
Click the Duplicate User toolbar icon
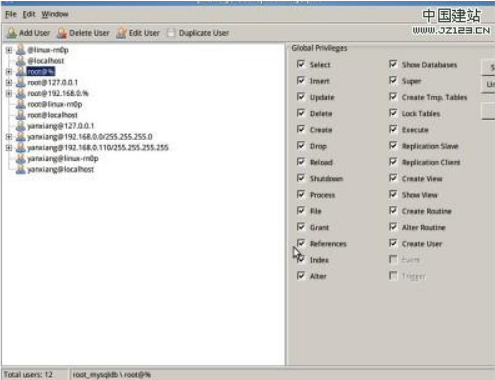tap(171, 33)
